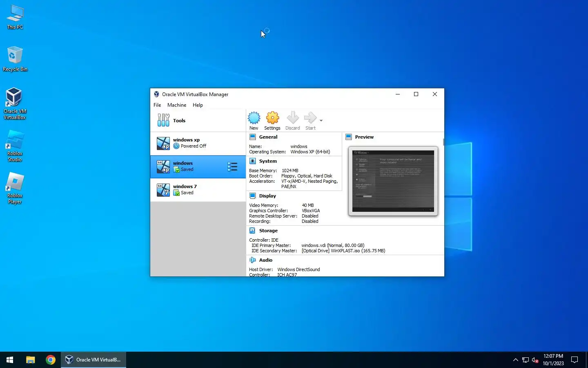Open the taskbar clock and date
The image size is (588, 368).
click(x=553, y=360)
